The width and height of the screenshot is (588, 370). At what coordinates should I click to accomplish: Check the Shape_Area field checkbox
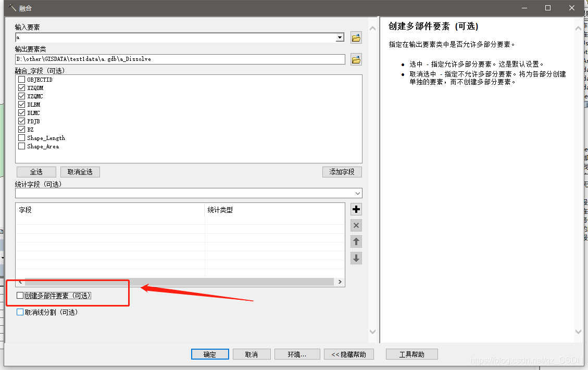click(x=22, y=146)
